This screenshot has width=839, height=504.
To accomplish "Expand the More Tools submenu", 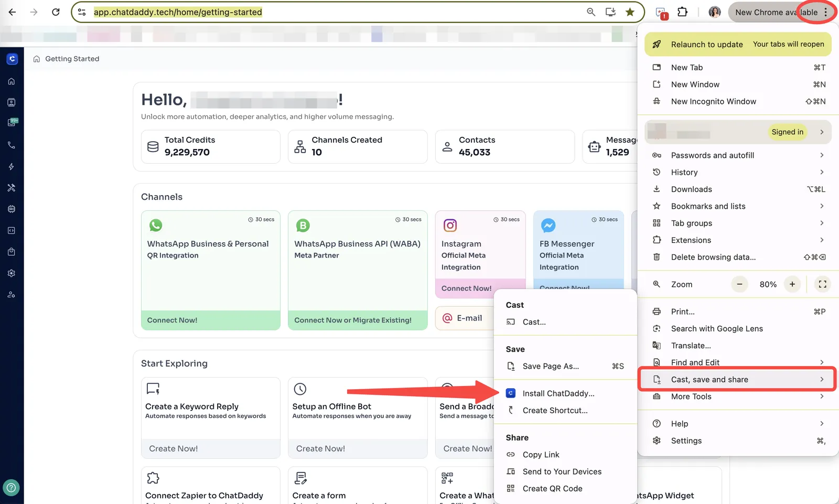I will [737, 396].
